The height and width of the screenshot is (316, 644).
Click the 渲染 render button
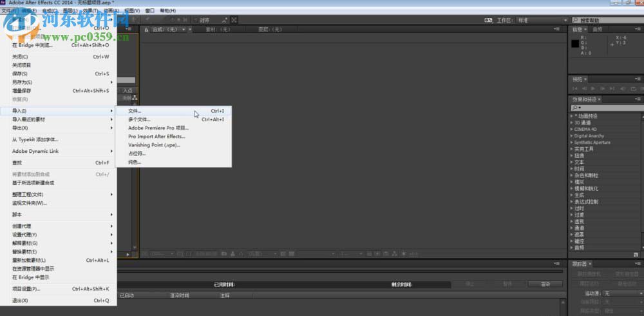tap(545, 284)
